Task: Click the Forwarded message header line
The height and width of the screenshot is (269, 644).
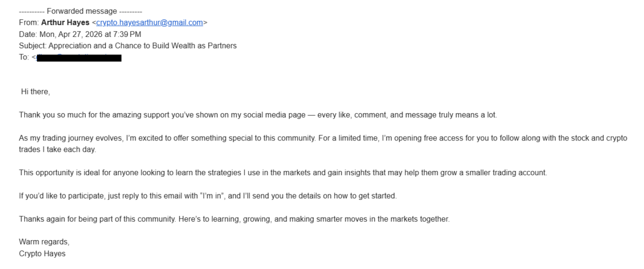Action: tap(80, 11)
